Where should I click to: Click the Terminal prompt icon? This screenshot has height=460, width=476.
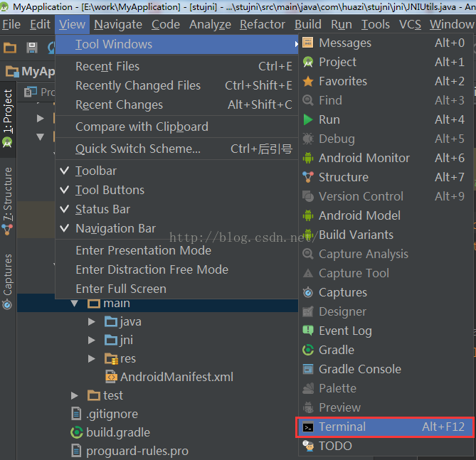(x=308, y=427)
